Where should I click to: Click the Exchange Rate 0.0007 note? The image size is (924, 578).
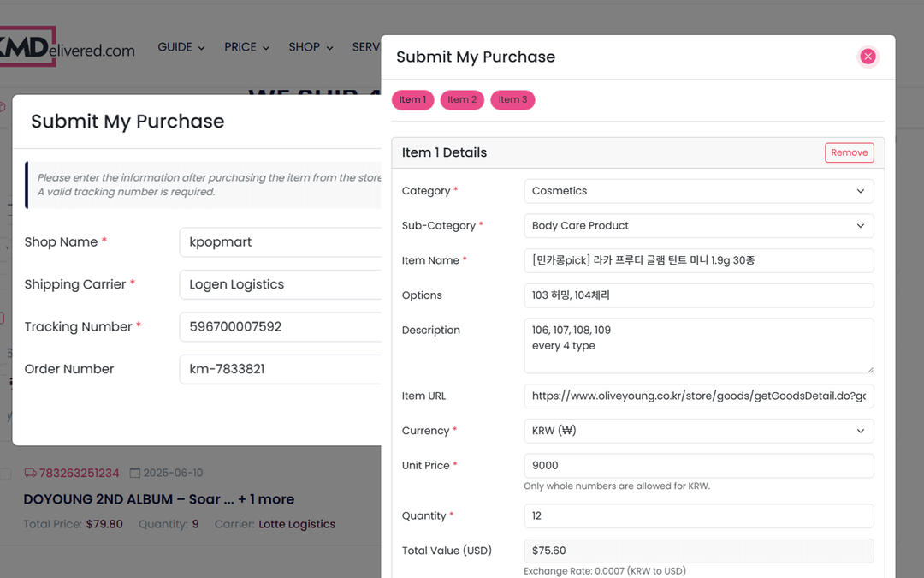tap(605, 571)
